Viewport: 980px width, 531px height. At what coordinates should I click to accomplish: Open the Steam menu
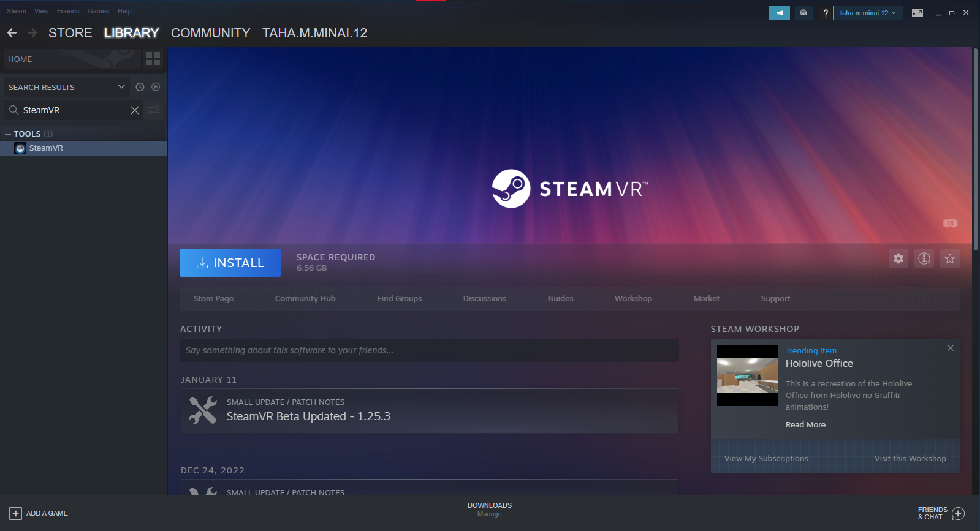click(17, 11)
